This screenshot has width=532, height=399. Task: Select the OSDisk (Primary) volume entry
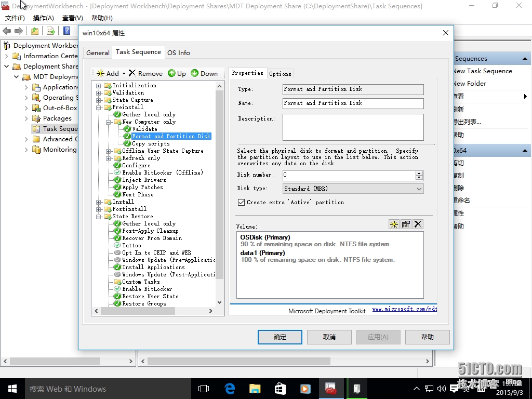click(x=315, y=241)
